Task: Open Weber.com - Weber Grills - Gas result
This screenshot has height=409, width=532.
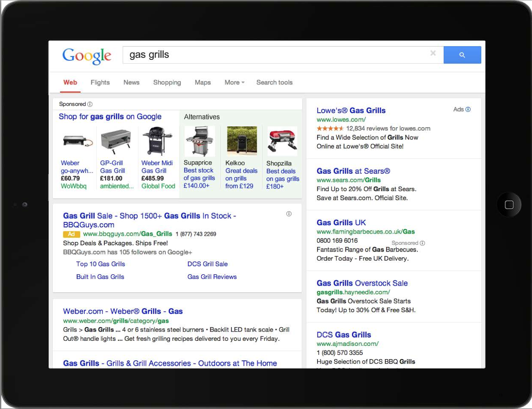Action: (123, 311)
